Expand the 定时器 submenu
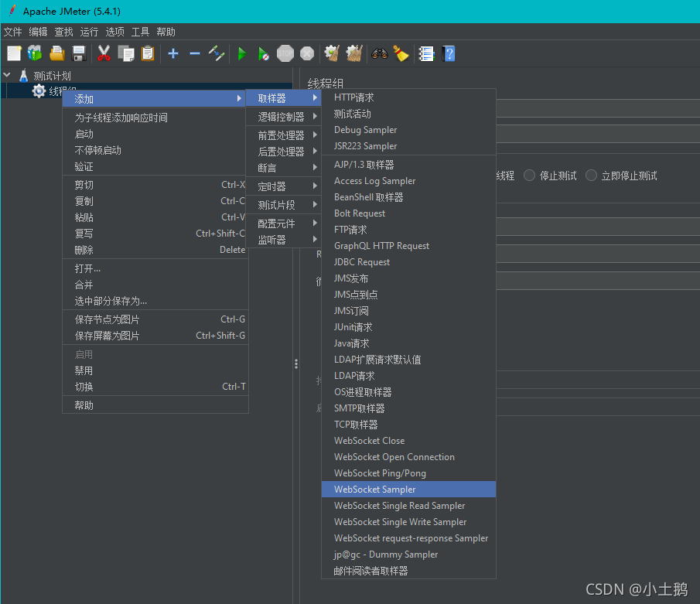 click(x=283, y=186)
